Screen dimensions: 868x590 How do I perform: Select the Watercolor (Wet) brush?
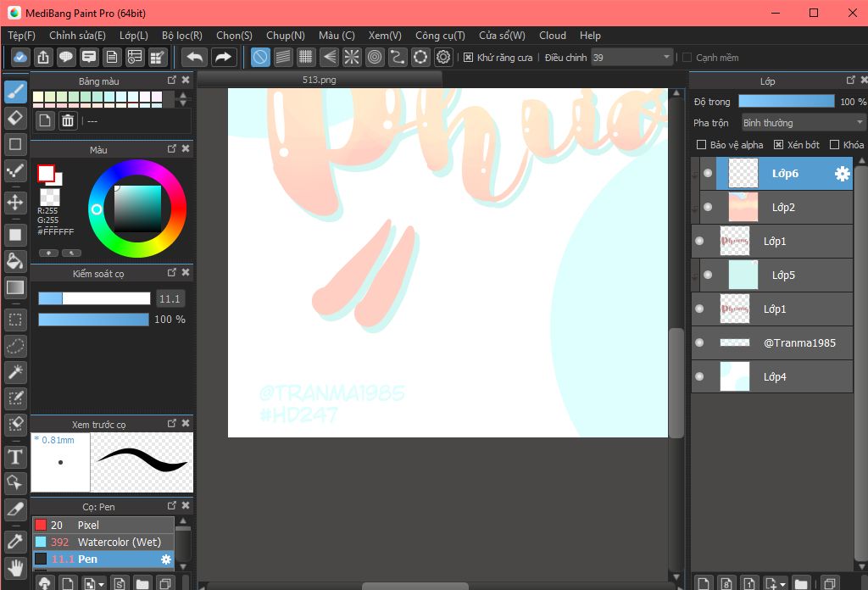(103, 543)
